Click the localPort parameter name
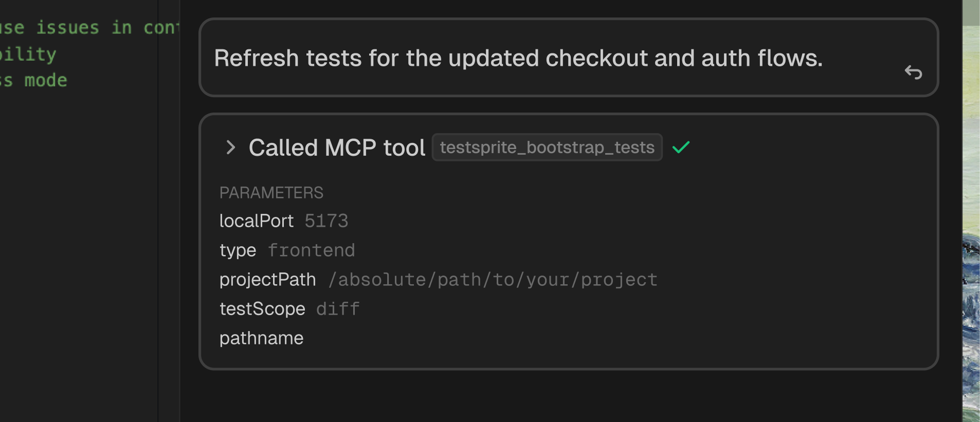Viewport: 980px width, 422px height. coord(256,221)
